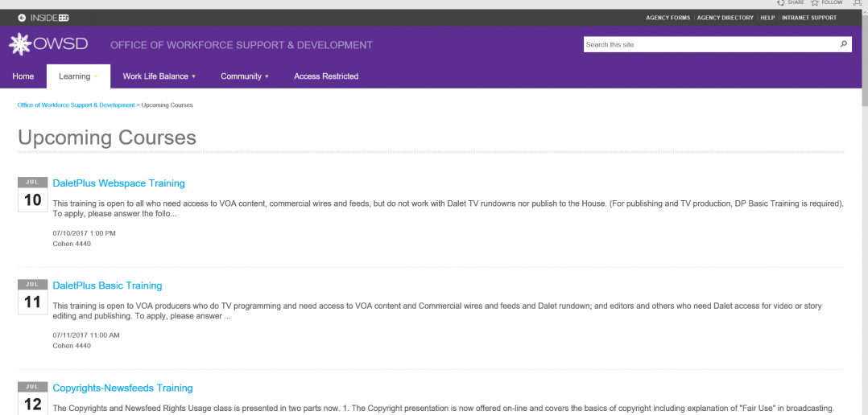Open the Copyrights-Newsfeeds Training course
Viewport: 868px width, 415px height.
coord(123,388)
